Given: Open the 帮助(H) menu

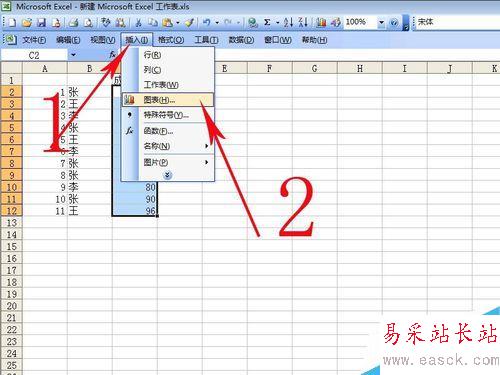Looking at the screenshot, I should click(314, 40).
